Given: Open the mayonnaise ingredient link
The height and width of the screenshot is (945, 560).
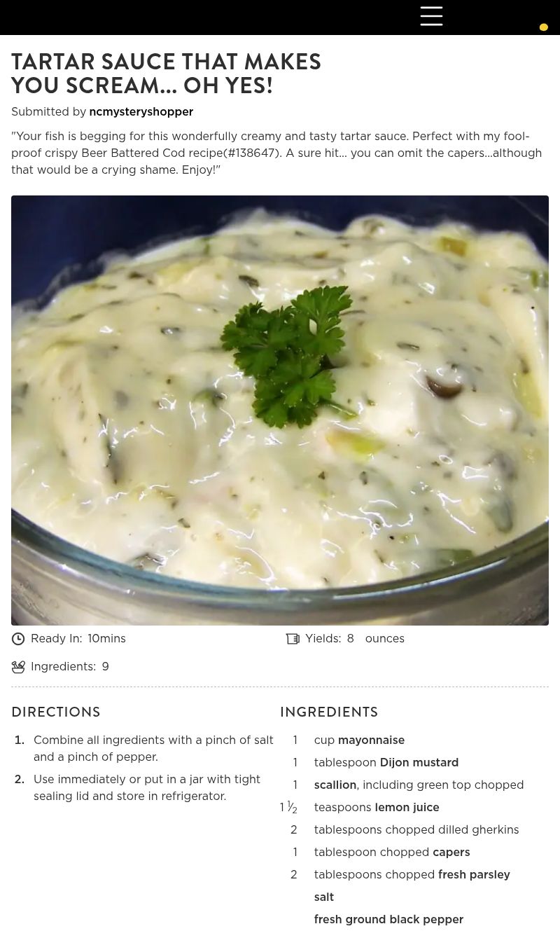Looking at the screenshot, I should click(371, 740).
